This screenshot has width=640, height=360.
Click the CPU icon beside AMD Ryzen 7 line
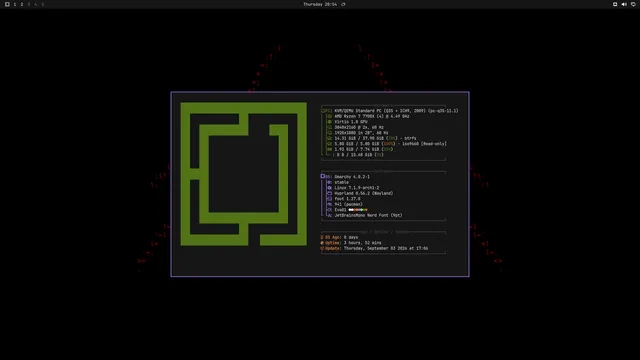click(x=330, y=116)
